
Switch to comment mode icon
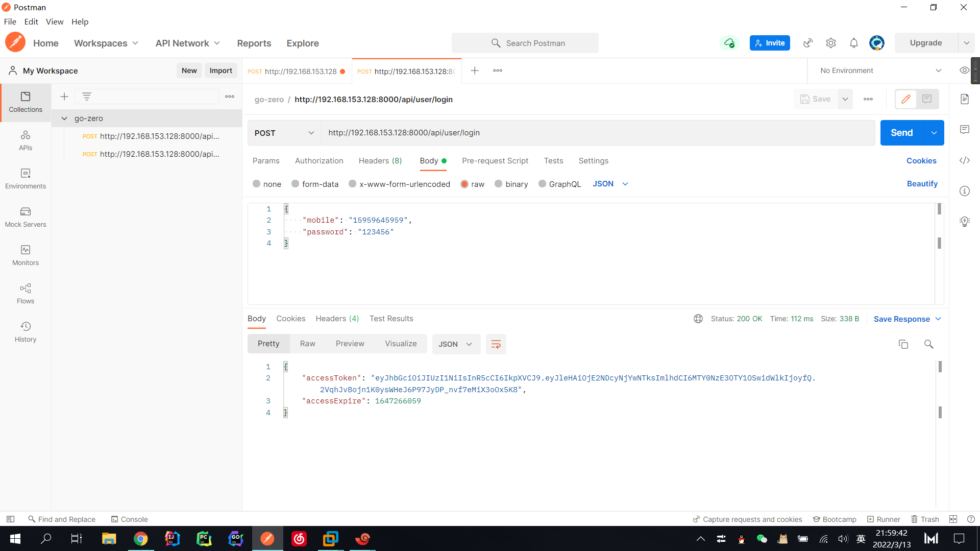[927, 99]
